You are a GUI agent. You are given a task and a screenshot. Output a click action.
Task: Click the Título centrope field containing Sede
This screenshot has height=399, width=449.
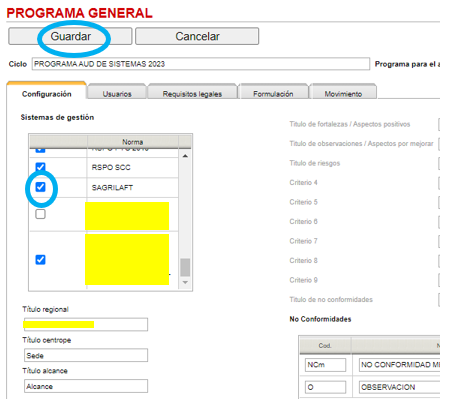(x=86, y=355)
